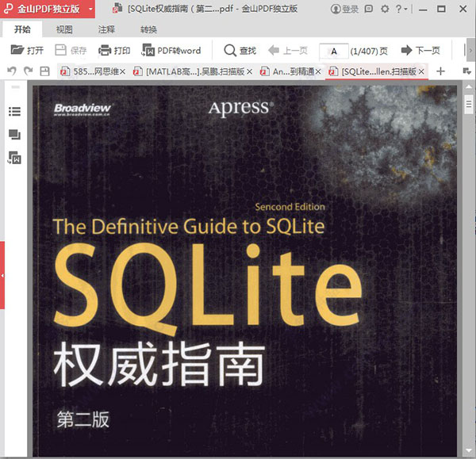
Task: Click the undo arrow in quick toolbar
Action: (x=11, y=71)
